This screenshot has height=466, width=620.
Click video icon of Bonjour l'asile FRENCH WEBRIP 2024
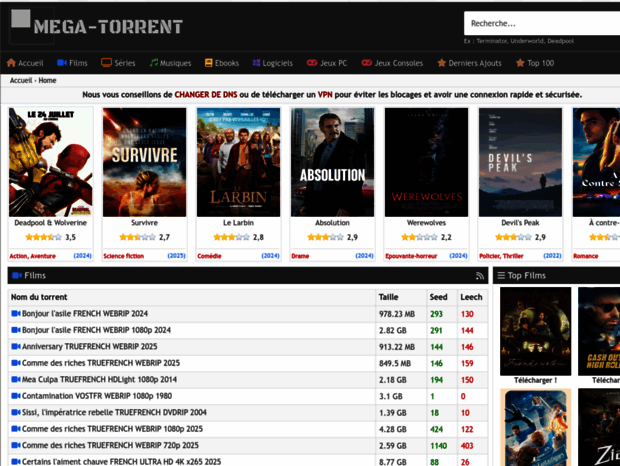16,313
